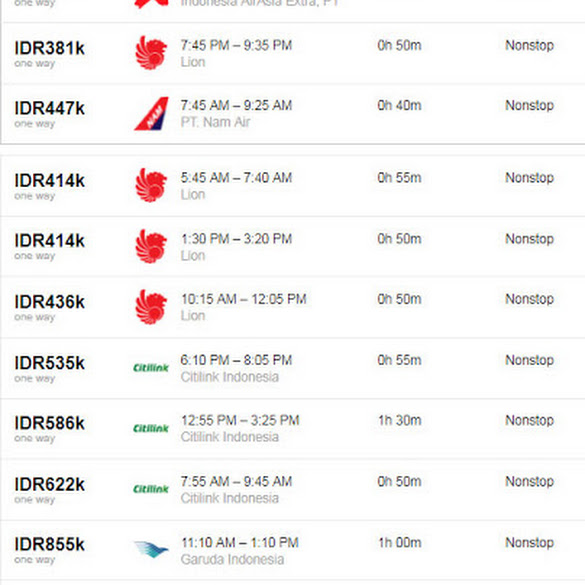Click Lion logo on 1:30 PM flight
This screenshot has width=585, height=585.
pyautogui.click(x=151, y=246)
